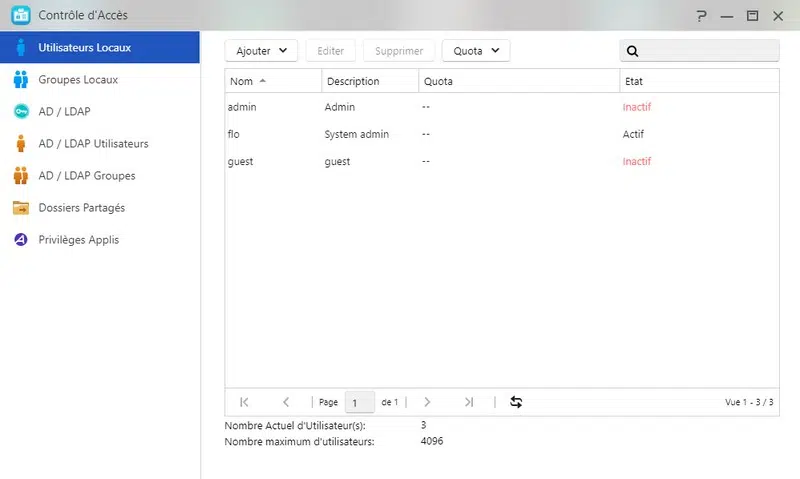Go to first page of user list

pyautogui.click(x=244, y=402)
